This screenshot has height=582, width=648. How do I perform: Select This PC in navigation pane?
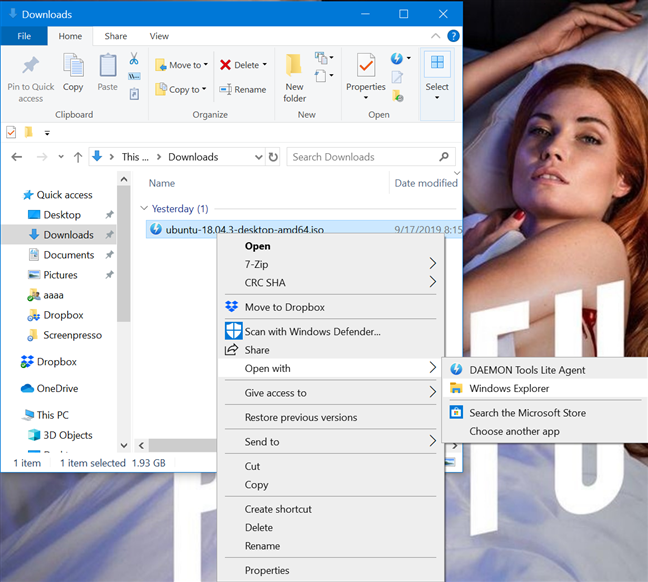click(52, 415)
